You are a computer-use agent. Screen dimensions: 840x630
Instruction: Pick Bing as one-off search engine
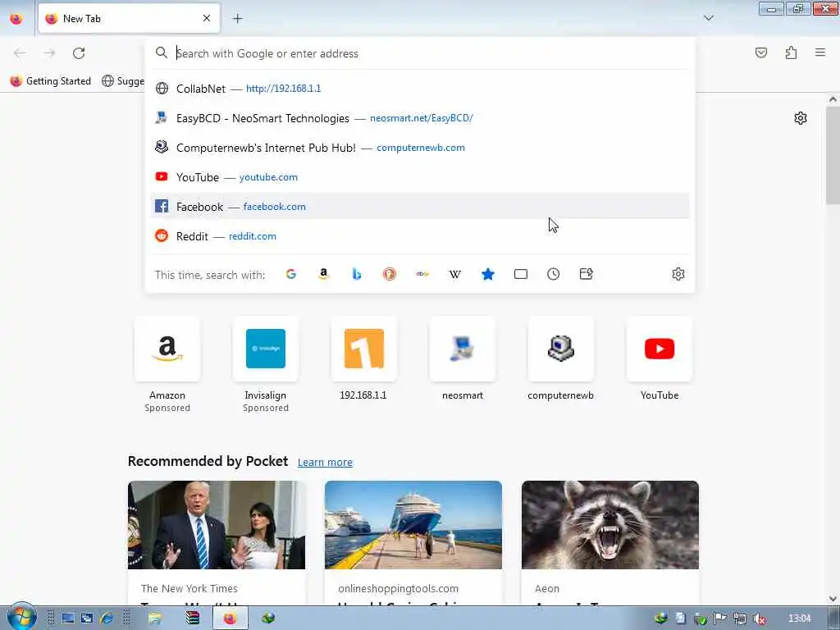click(357, 274)
